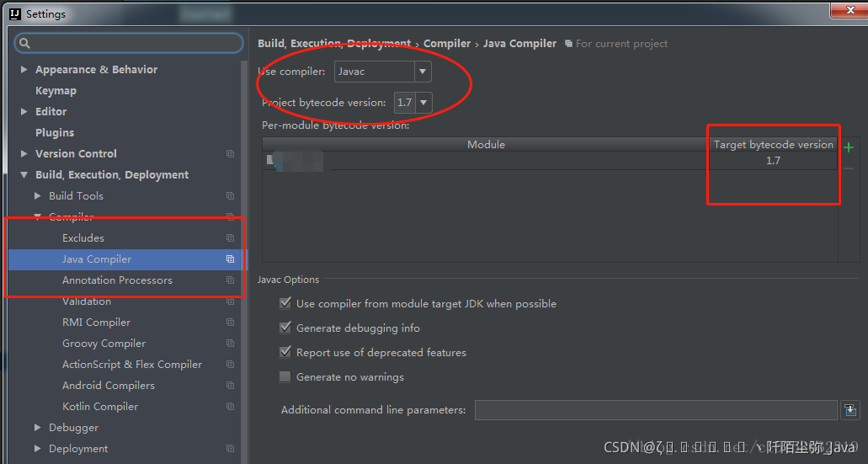Click the Module column header

coord(486,145)
